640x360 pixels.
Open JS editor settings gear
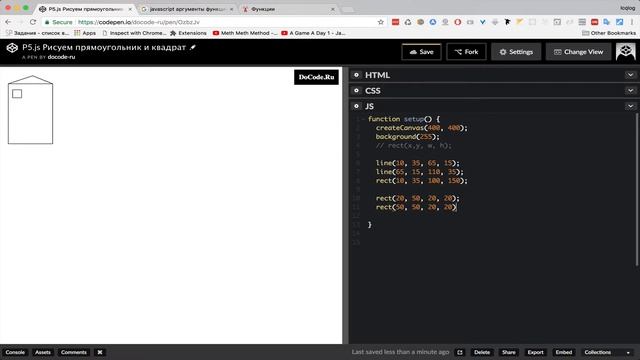pyautogui.click(x=356, y=106)
